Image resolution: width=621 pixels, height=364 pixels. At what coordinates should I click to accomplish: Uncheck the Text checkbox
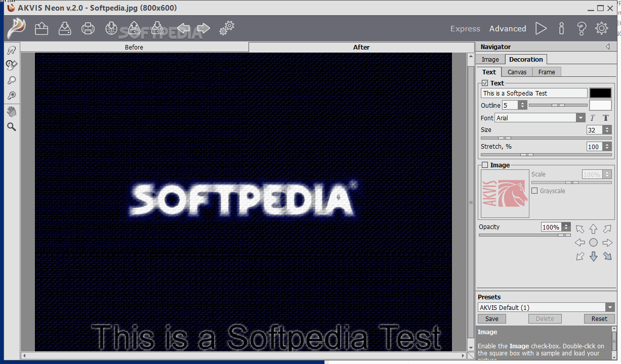tap(485, 83)
